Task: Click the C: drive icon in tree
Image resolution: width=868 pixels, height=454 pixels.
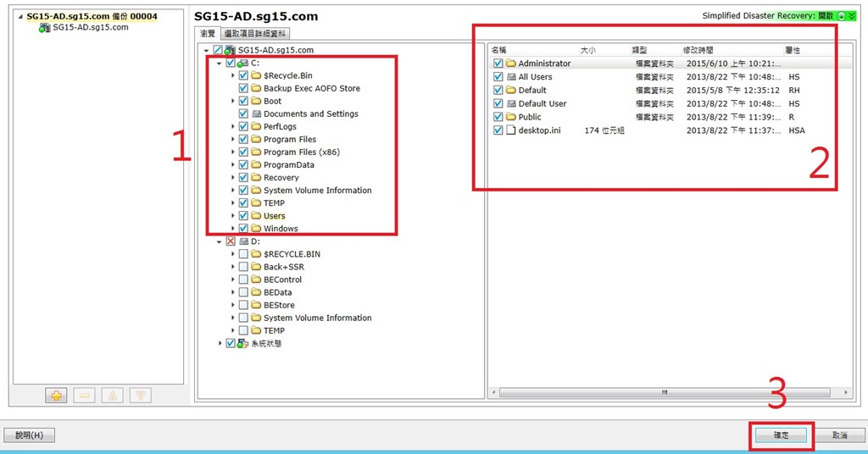Action: tap(243, 64)
